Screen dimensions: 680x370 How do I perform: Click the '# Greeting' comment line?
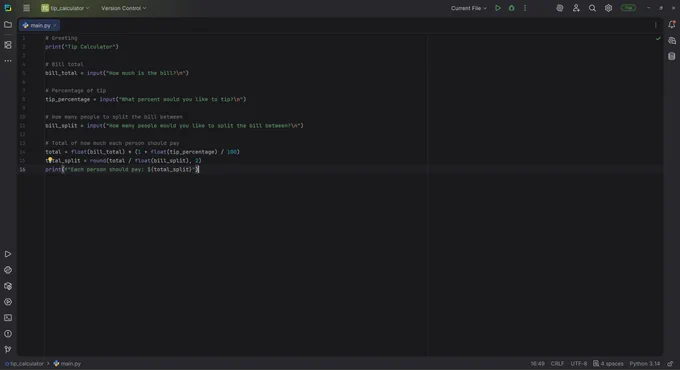click(x=61, y=38)
